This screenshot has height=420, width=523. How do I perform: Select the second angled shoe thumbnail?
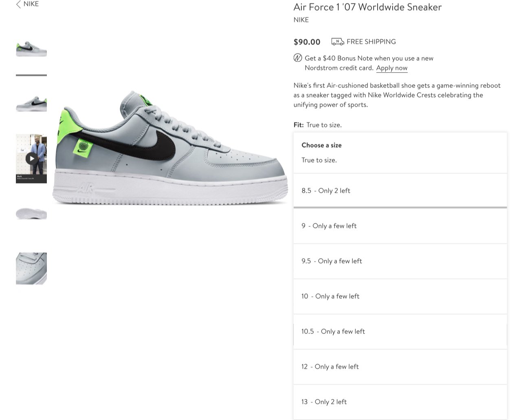click(x=31, y=104)
